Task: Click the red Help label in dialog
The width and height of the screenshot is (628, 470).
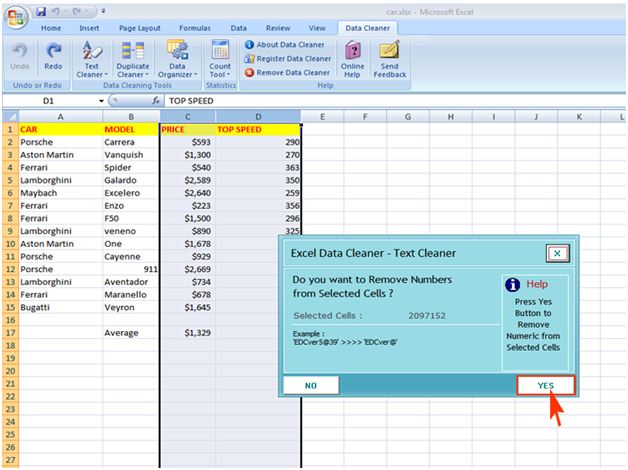Action: 537,284
